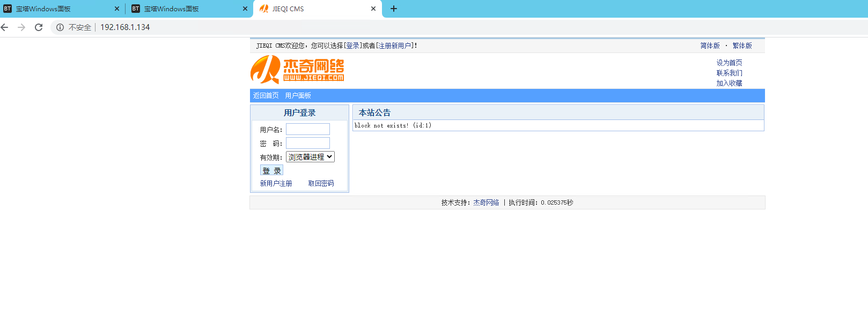Open the 新用户注册 link
The height and width of the screenshot is (323, 868).
276,183
